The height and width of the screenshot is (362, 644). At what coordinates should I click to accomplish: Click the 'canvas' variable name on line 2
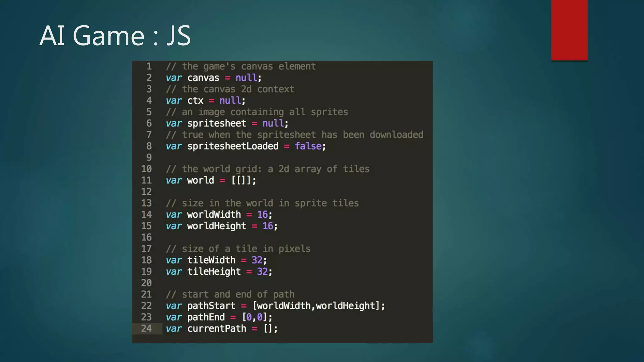click(x=203, y=78)
